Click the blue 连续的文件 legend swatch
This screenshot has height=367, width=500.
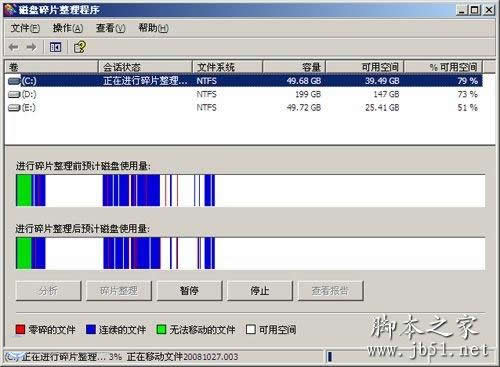click(x=91, y=330)
